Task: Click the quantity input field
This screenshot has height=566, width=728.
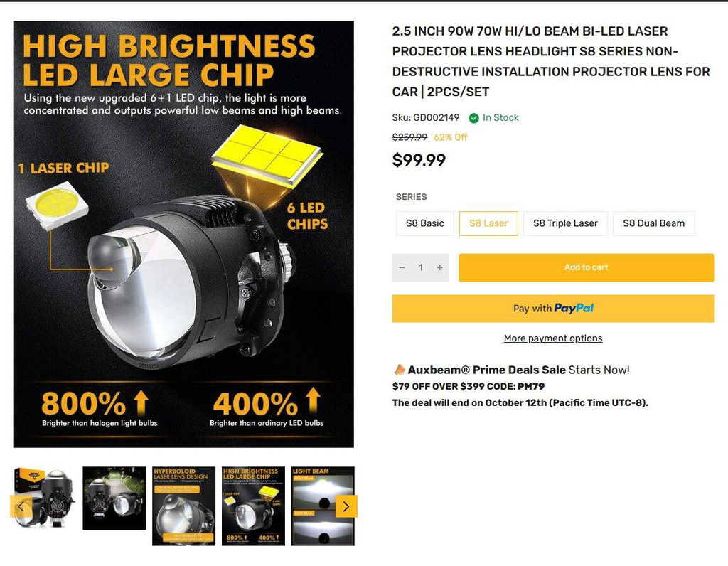Action: (x=421, y=267)
